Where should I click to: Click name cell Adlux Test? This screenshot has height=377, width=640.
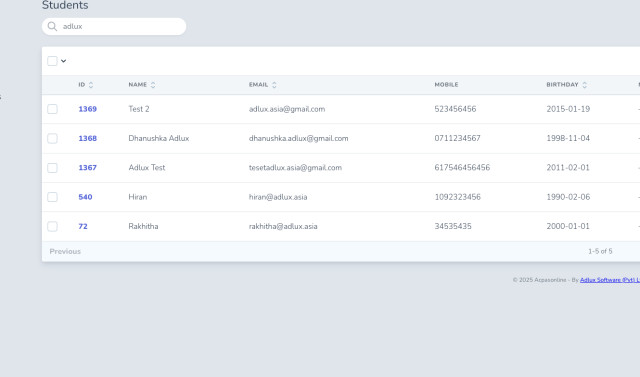click(147, 168)
